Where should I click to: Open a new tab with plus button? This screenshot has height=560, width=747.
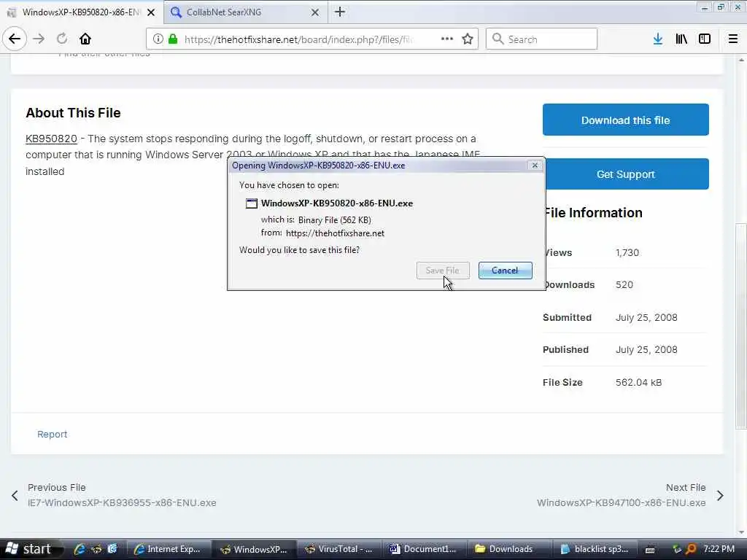tap(340, 12)
